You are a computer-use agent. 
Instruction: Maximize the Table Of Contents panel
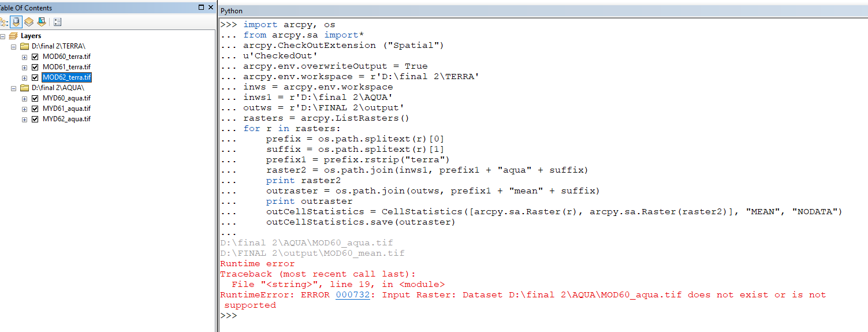201,8
